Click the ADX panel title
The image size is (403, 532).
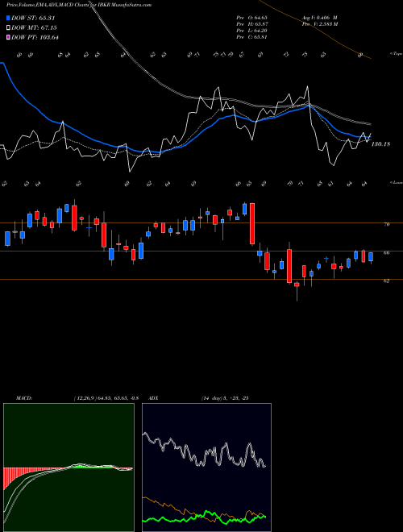click(154, 398)
